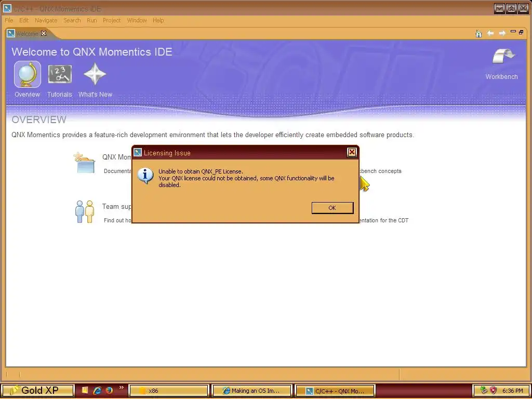Click the QNX Momentics folder icon

pyautogui.click(x=84, y=163)
